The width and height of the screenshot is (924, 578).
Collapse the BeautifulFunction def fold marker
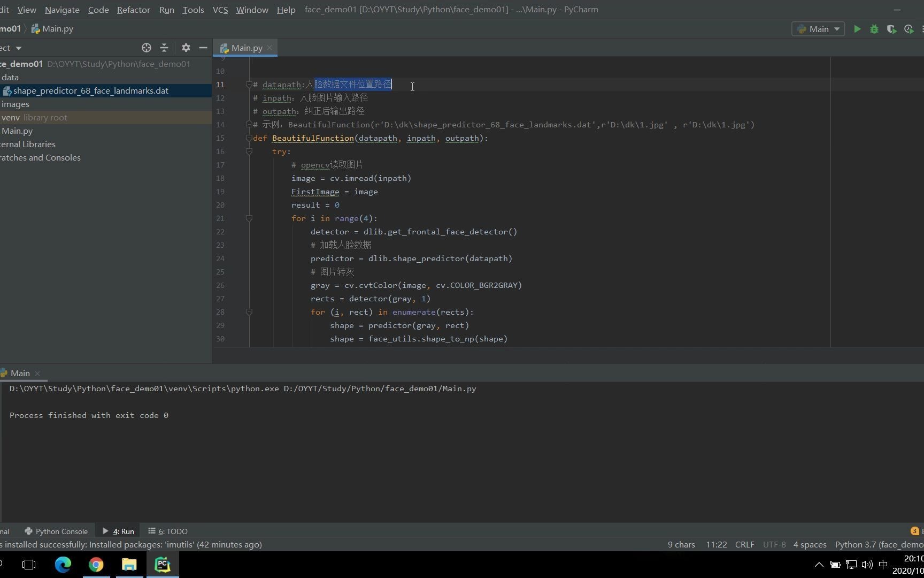click(x=249, y=138)
